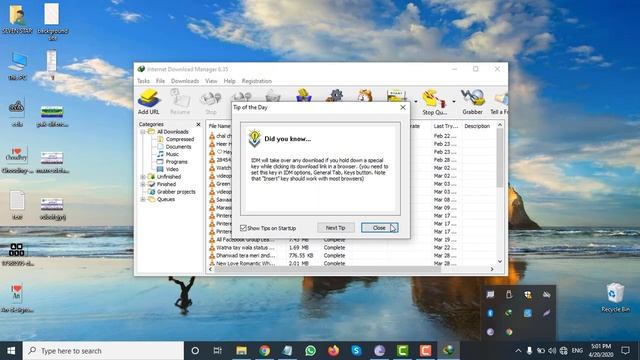Viewport: 640px width, 360px height.
Task: Open the Tasks menu
Action: click(x=143, y=81)
